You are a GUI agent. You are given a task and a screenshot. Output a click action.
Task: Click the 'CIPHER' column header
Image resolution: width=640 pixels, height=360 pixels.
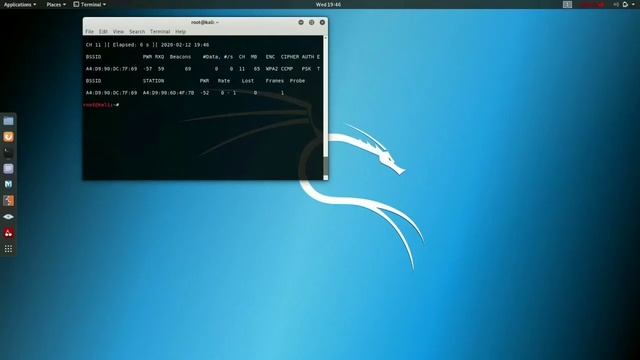click(x=290, y=57)
